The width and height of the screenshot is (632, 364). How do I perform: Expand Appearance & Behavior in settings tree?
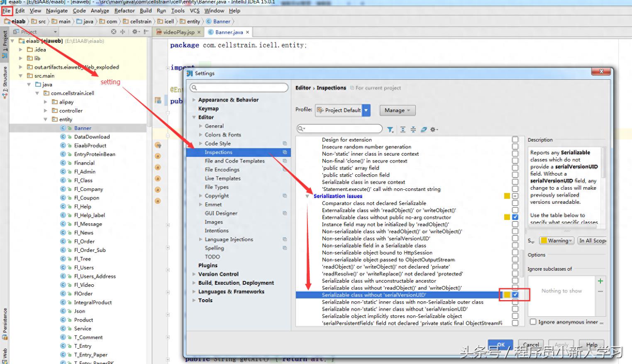pos(194,100)
